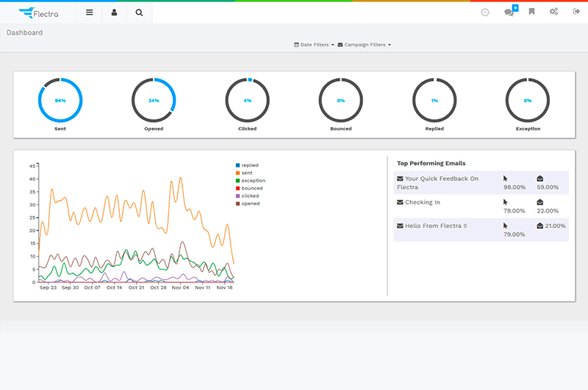Click the Flectra logo

[x=38, y=13]
